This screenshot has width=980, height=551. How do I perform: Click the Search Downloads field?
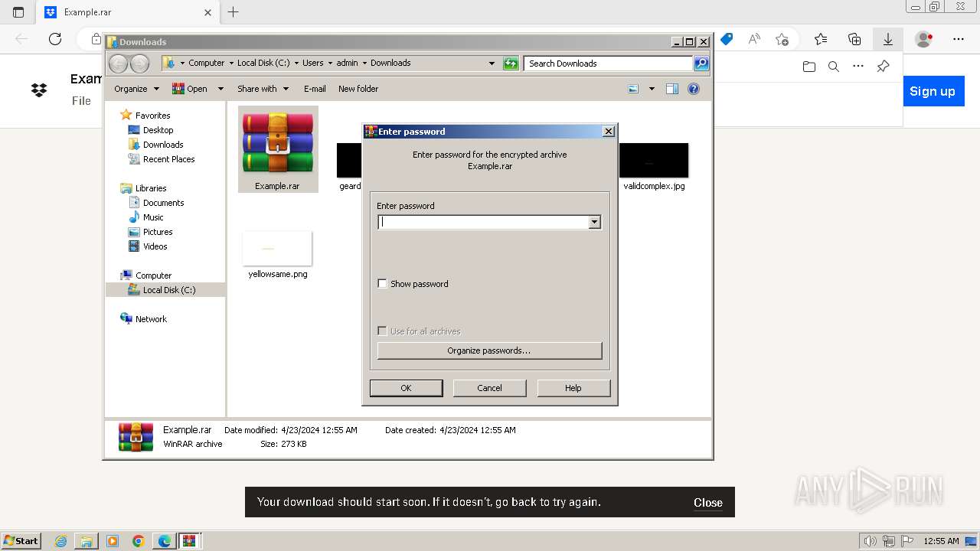click(609, 64)
